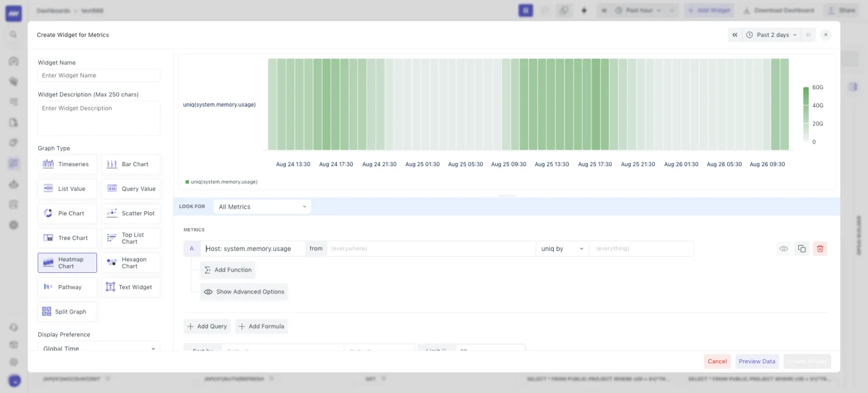Click the Aug 26 09:30 axis label
868x393 pixels.
tap(767, 164)
